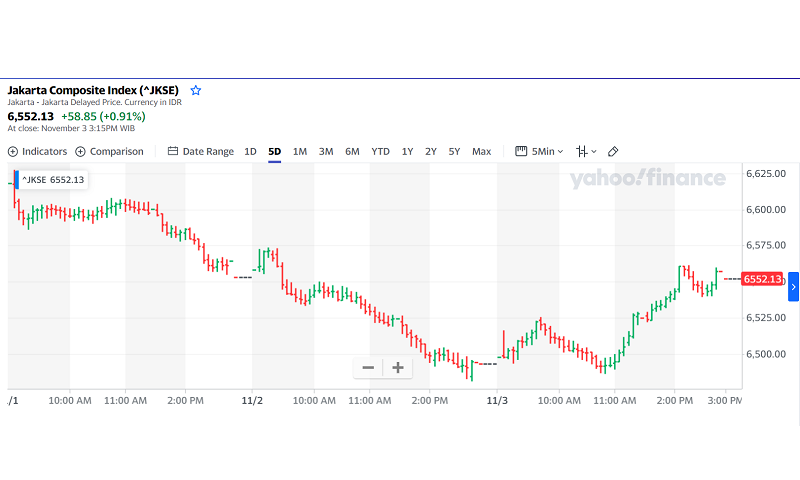Open the Indicators menu
The width and height of the screenshot is (800, 480).
(37, 151)
